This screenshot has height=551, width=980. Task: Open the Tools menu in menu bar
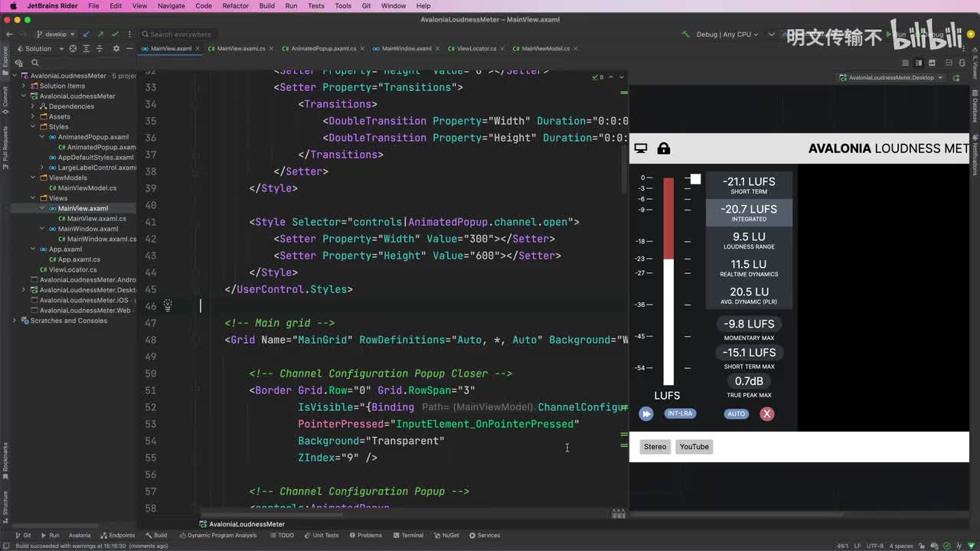click(x=343, y=5)
